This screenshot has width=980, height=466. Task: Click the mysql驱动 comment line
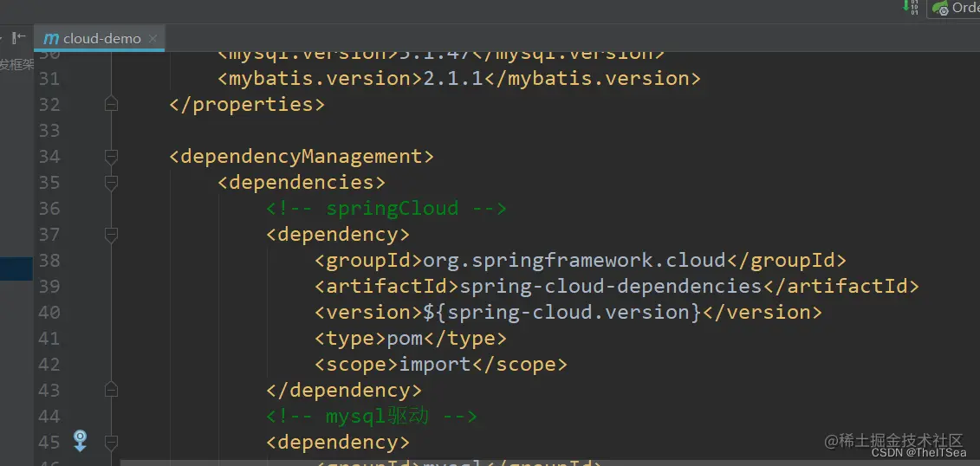(x=372, y=416)
